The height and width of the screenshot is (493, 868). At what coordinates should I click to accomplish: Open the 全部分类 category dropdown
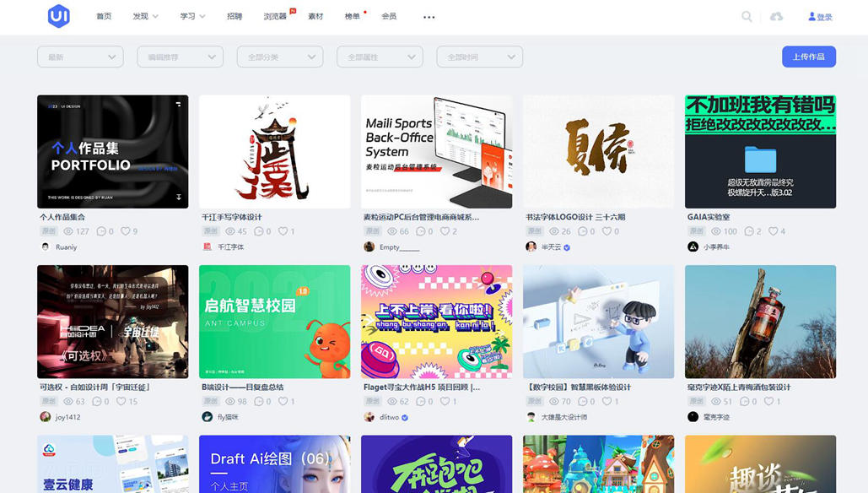[280, 57]
